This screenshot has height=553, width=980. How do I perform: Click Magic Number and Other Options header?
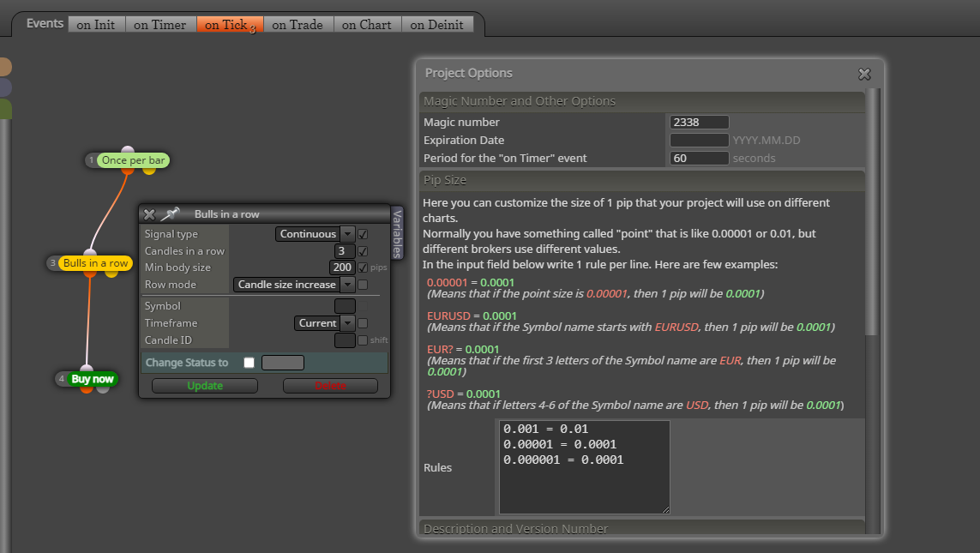click(642, 101)
